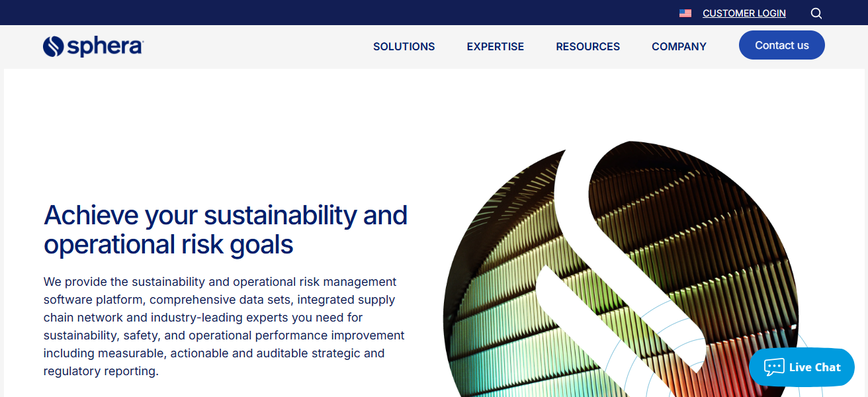Screen dimensions: 868x397
Task: Click the Sphera circular logo symbol
Action: pos(53,46)
